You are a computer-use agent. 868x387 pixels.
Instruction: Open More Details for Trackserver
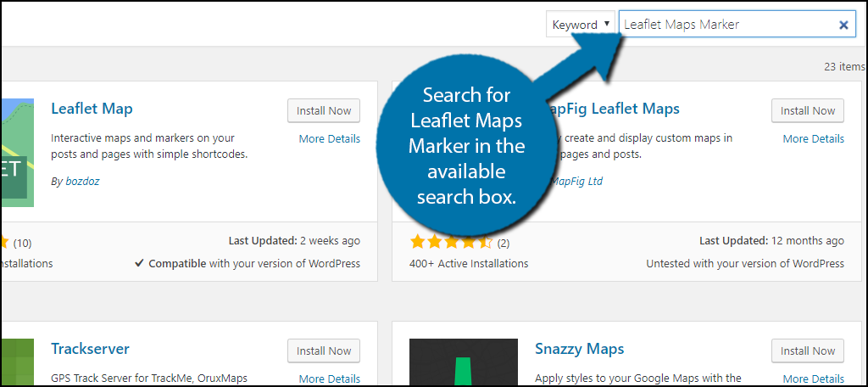(330, 379)
